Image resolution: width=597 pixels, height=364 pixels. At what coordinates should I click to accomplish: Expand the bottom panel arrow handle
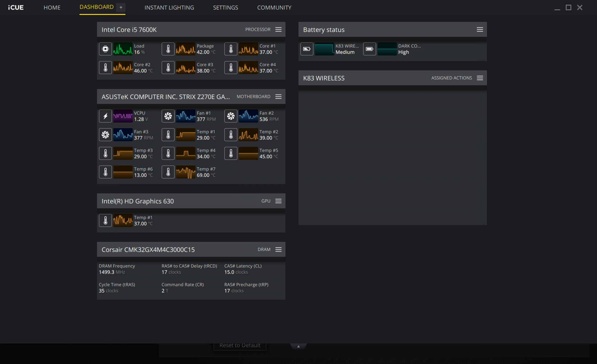coord(298,346)
